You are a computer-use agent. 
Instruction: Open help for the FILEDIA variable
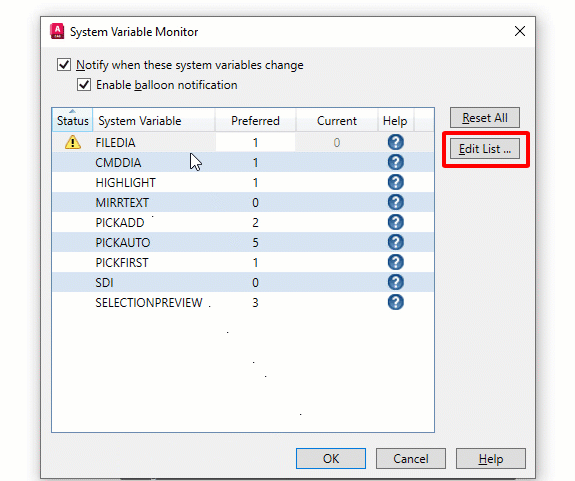pos(396,142)
